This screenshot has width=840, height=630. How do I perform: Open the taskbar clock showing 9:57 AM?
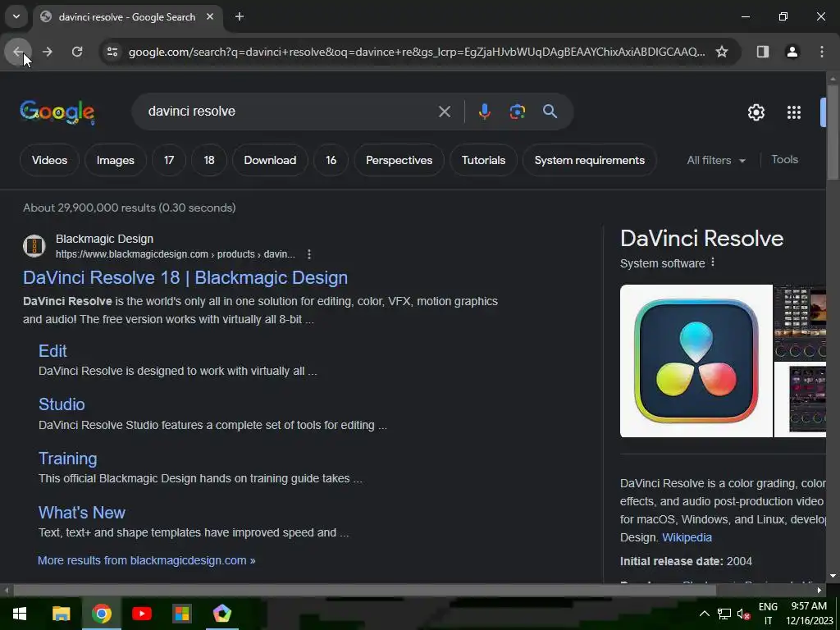809,614
